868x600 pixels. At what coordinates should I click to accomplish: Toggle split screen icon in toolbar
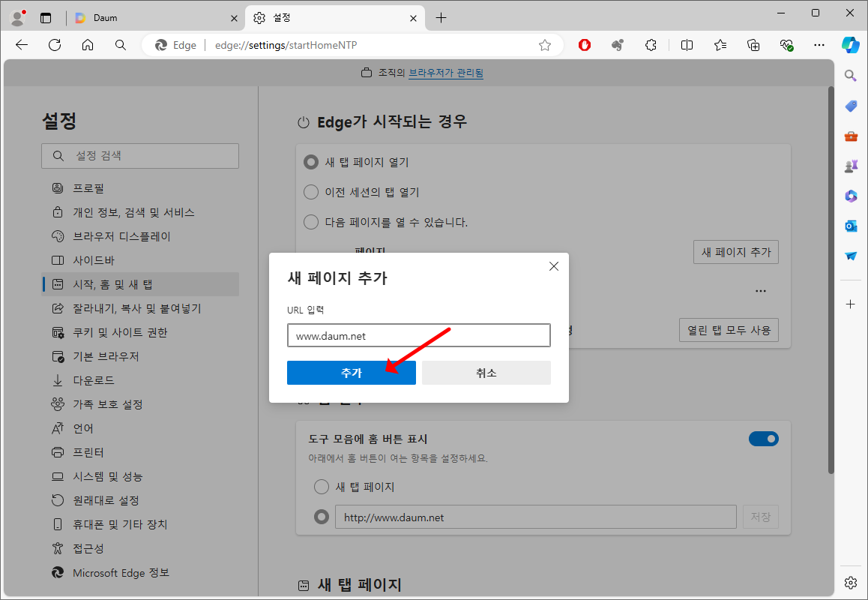pyautogui.click(x=687, y=45)
